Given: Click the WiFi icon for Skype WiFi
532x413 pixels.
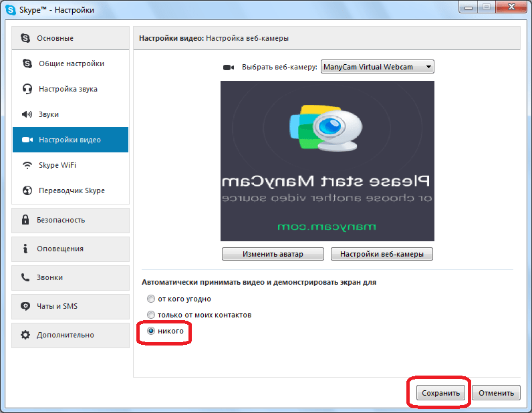Looking at the screenshot, I should point(27,165).
